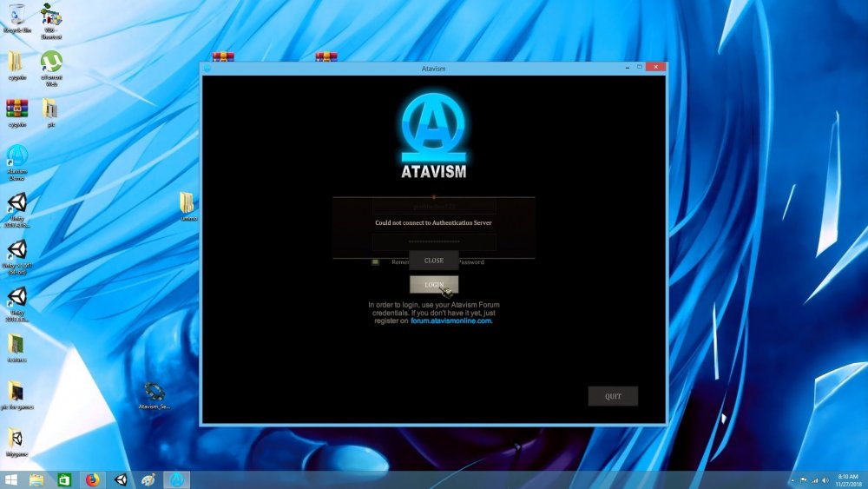Open the uTorrent Web desktop shortcut
868x489 pixels.
point(51,63)
